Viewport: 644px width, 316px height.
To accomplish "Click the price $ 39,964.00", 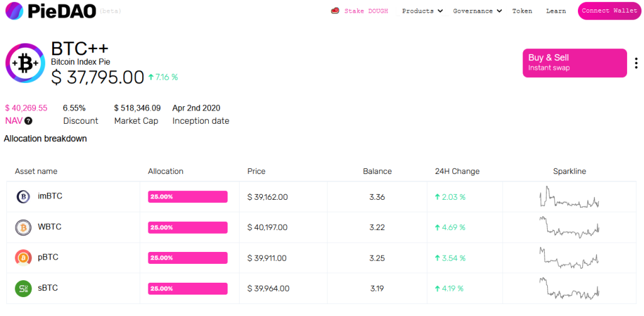I will (x=268, y=288).
